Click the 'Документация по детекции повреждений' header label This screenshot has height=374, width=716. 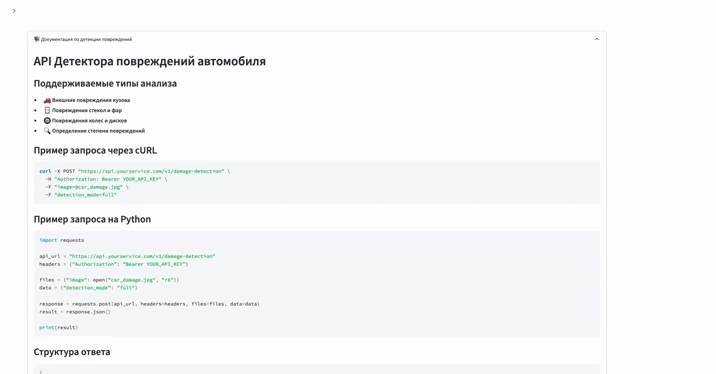tap(86, 39)
